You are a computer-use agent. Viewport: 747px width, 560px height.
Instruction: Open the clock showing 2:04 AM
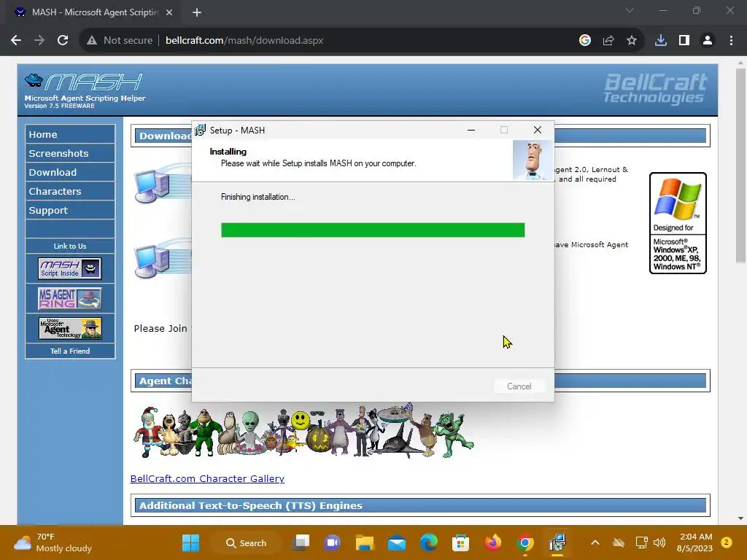tap(694, 542)
